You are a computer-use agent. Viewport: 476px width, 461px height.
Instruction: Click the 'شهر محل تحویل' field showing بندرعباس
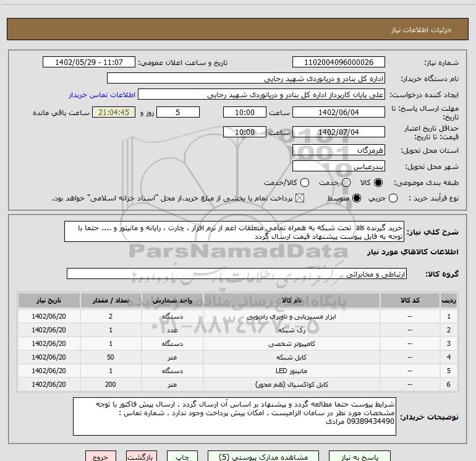[x=338, y=166]
